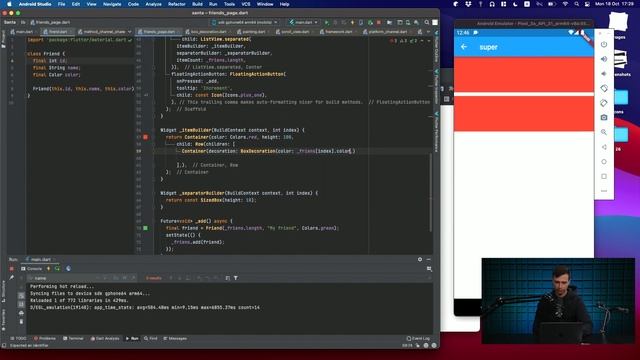
Task: Click the Apple menu icon
Action: coord(9,4)
